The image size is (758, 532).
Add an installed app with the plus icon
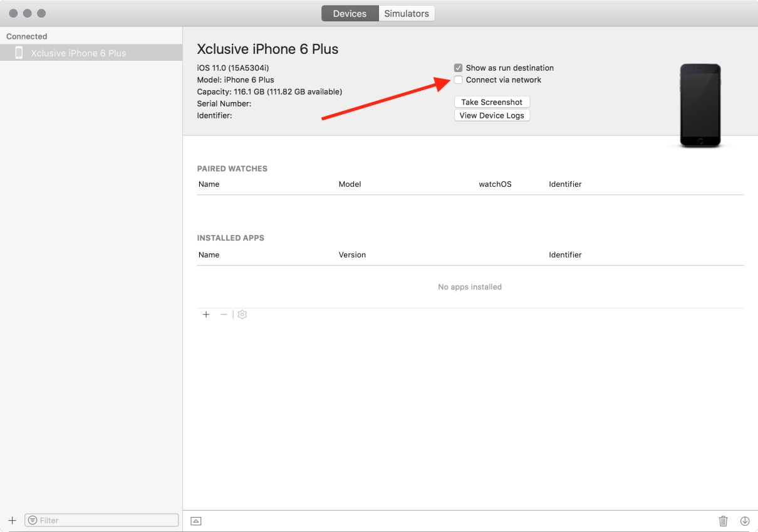coord(206,315)
